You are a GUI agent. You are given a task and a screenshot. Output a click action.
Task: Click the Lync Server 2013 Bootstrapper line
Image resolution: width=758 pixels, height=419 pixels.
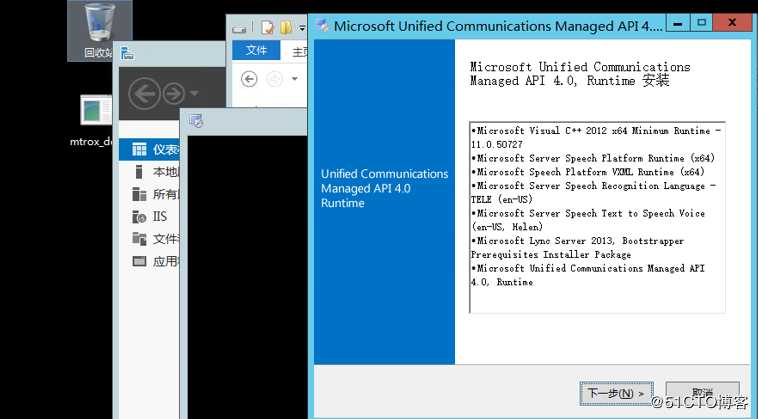tap(578, 247)
